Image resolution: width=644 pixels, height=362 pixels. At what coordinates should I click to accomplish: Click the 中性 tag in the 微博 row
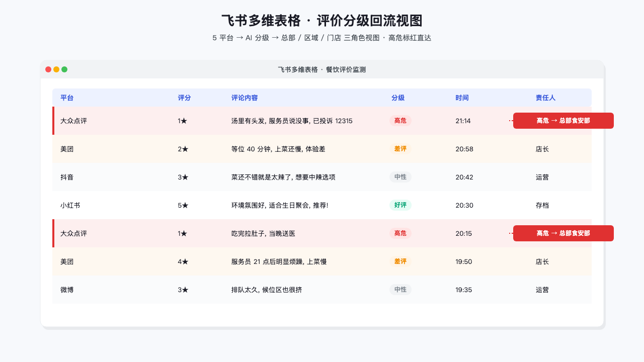click(x=400, y=290)
